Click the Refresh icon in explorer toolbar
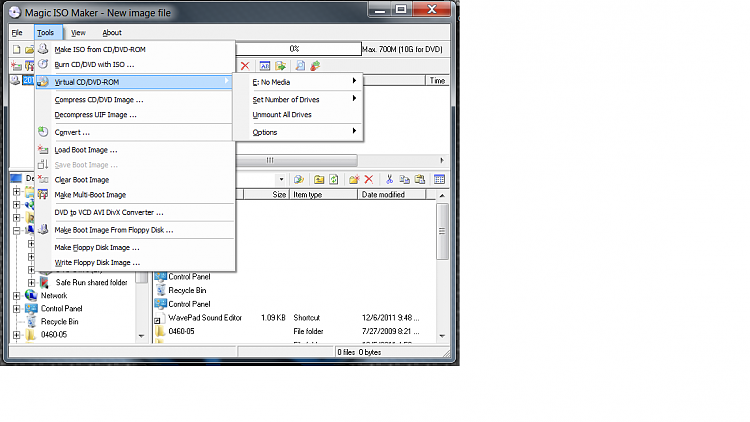750x422 pixels. pos(334,180)
